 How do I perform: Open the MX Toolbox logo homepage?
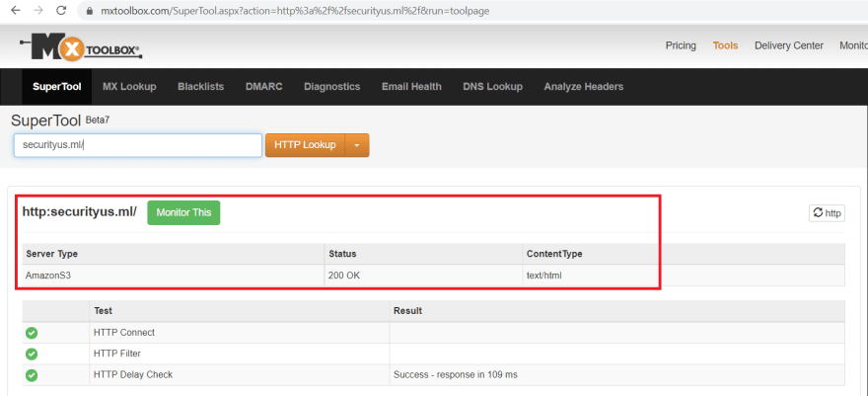pos(81,46)
